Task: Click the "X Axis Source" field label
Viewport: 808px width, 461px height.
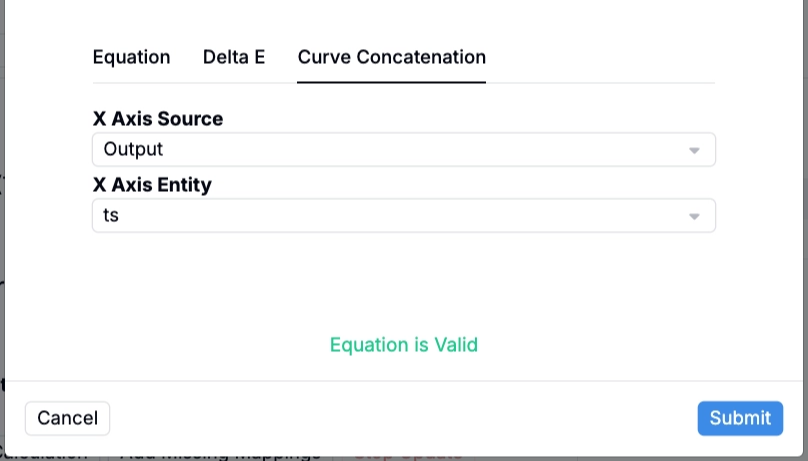Action: (158, 119)
